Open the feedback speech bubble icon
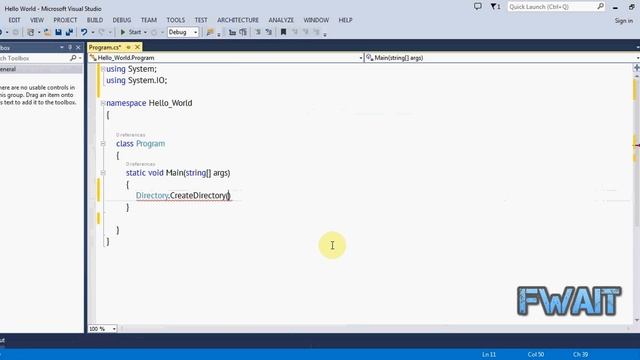 478,6
